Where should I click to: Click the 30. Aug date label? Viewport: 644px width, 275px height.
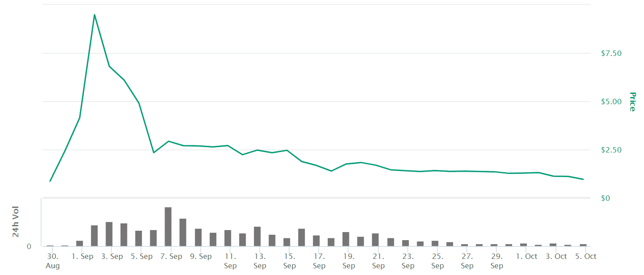pos(52,261)
